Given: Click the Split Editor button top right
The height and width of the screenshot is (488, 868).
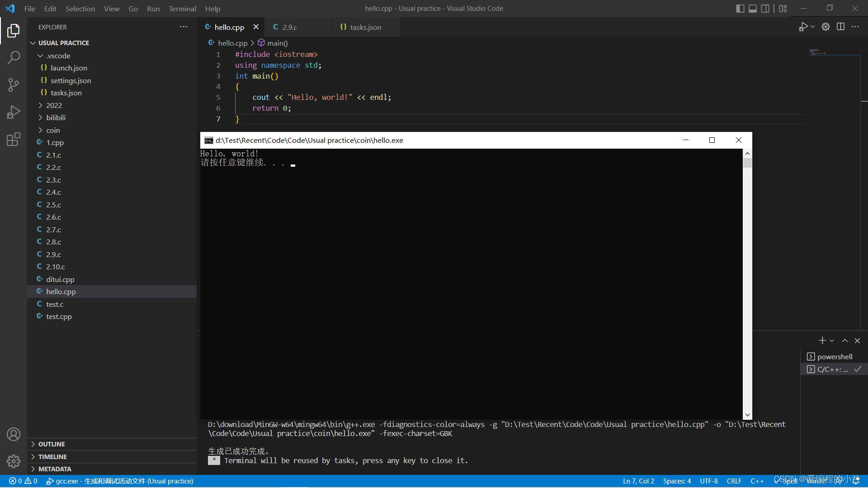Looking at the screenshot, I should (840, 27).
